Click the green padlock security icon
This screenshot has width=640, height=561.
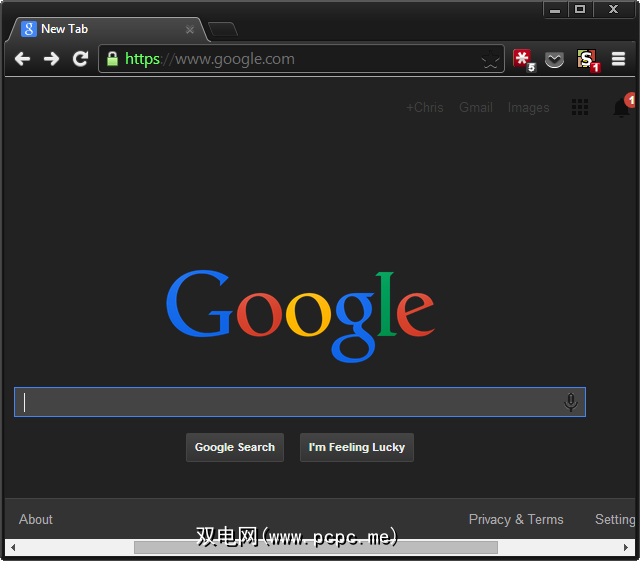(112, 59)
